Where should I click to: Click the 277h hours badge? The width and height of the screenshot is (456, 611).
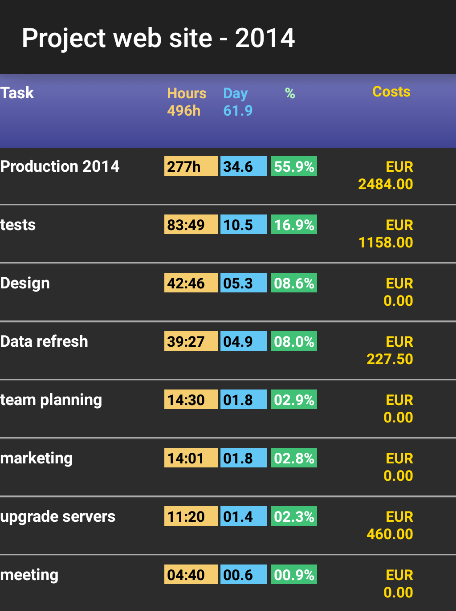click(x=191, y=166)
